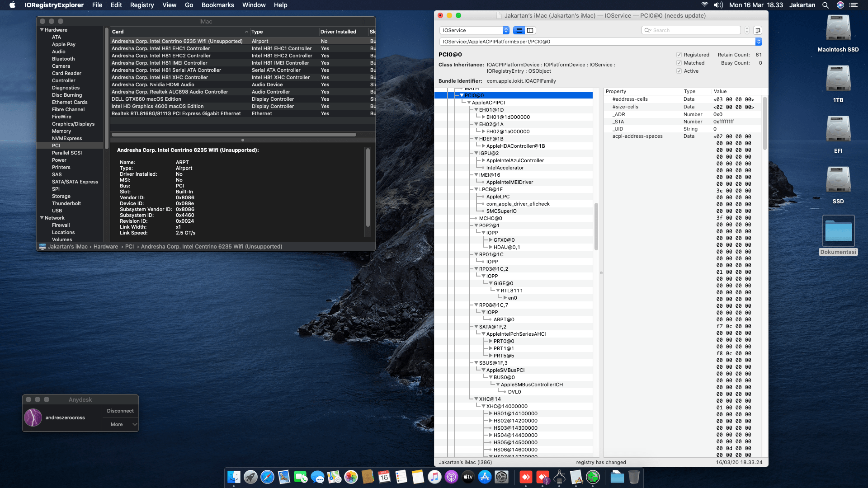Toggle the Matched checkbox

tap(679, 63)
